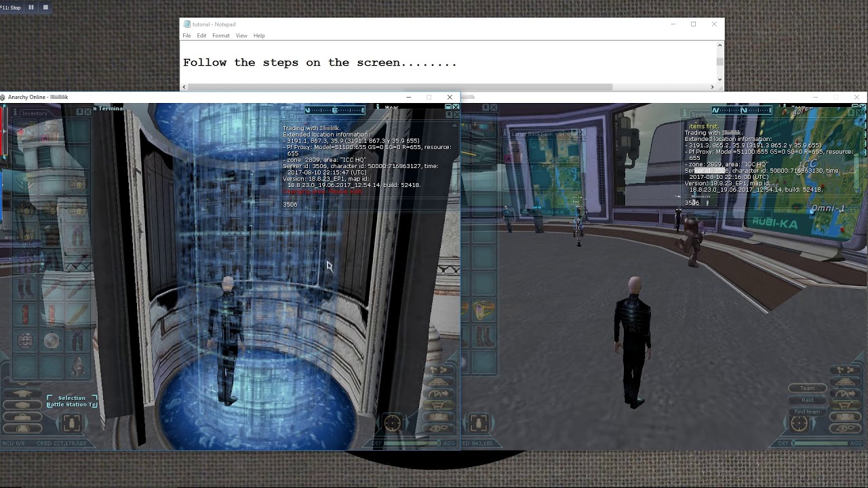Select the boots item in right window's backpack
Screen dimensions: 868x488
click(x=483, y=336)
